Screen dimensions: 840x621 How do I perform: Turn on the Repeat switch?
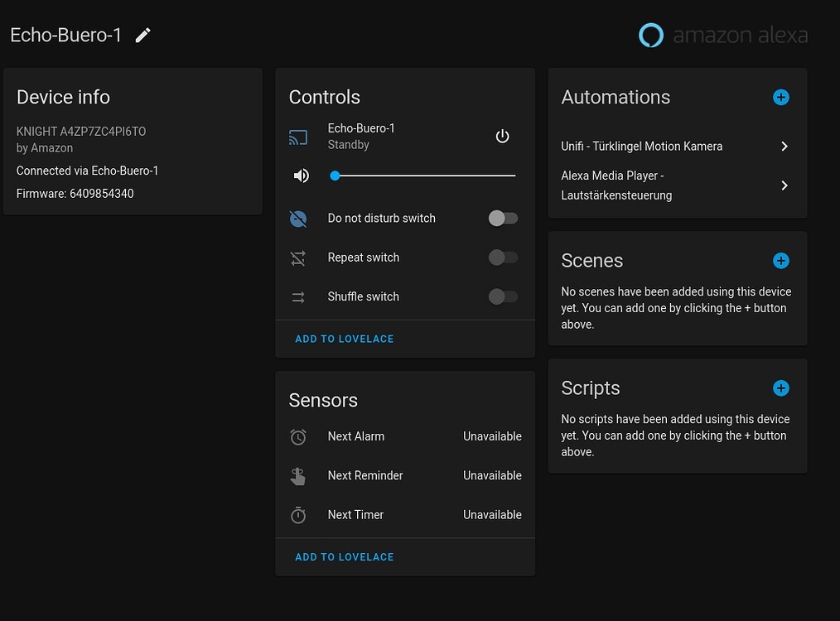pos(503,258)
